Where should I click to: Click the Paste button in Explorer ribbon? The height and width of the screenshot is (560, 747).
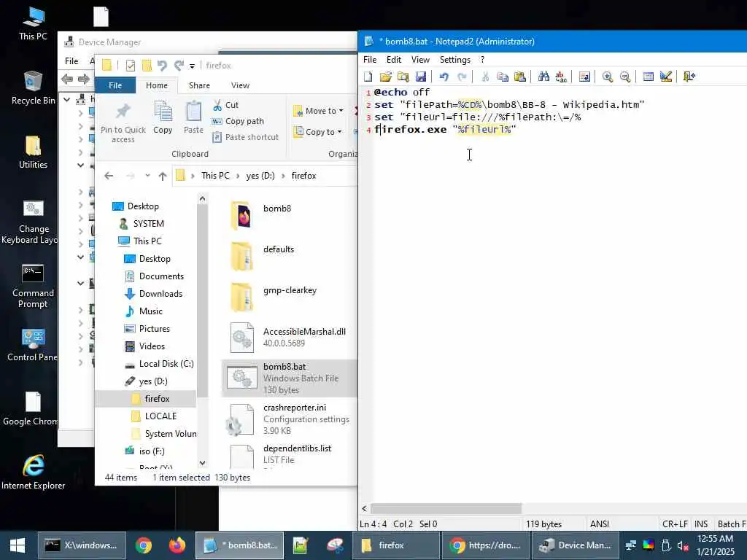[193, 117]
